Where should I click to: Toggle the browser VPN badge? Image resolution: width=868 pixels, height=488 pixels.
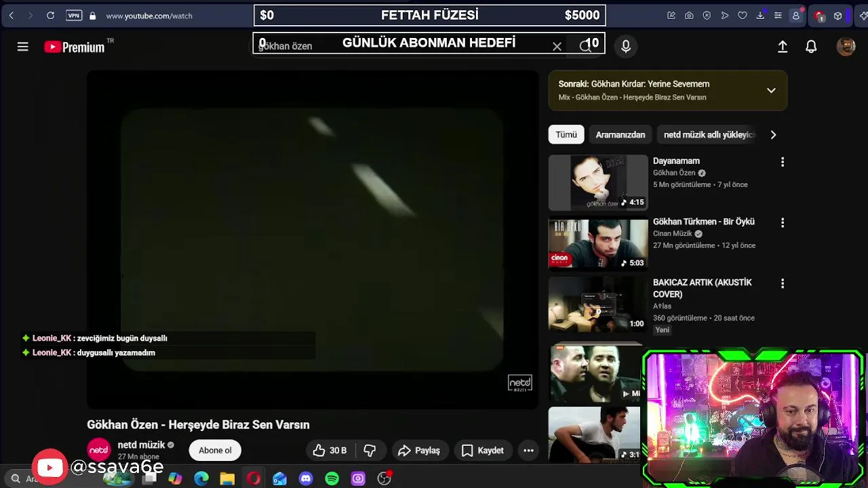tap(73, 16)
